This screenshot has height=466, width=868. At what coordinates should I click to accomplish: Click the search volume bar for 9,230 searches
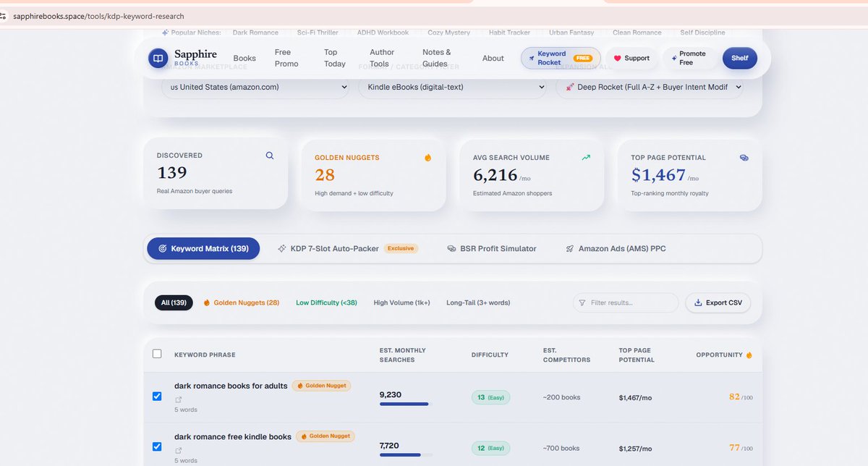(406, 404)
